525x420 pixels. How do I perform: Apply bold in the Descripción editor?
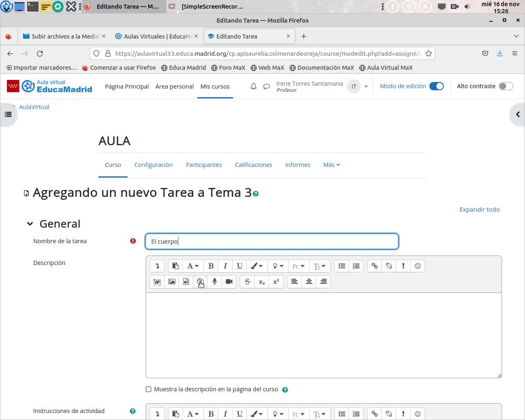pos(211,266)
